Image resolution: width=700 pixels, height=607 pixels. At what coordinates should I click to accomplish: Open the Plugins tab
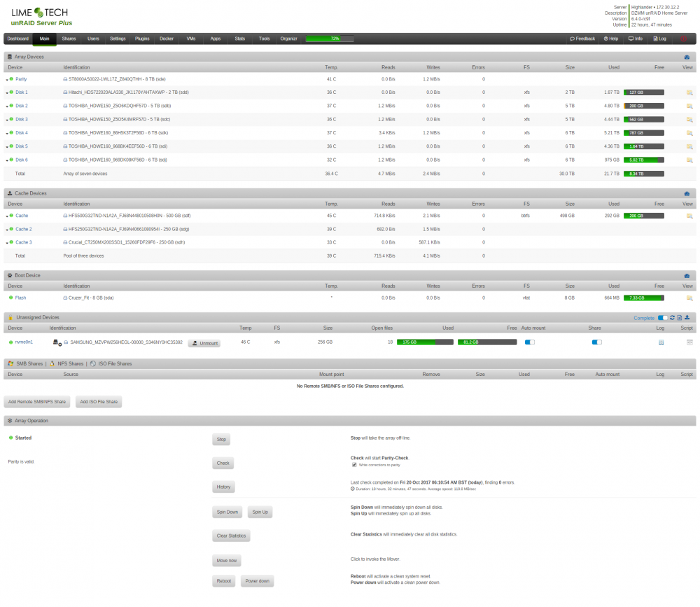click(142, 39)
